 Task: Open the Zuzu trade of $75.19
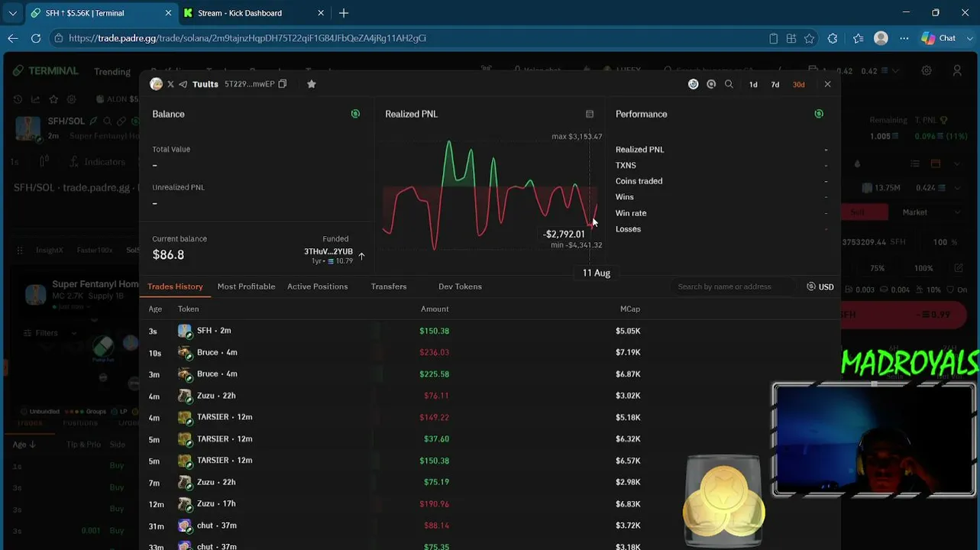click(490, 482)
